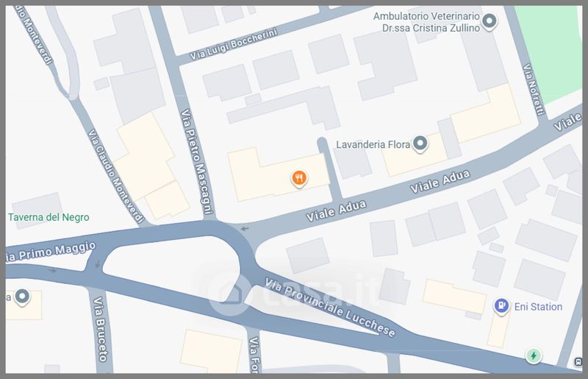
Task: Select the Via Pietro Mascagni street name
Action: point(196,161)
